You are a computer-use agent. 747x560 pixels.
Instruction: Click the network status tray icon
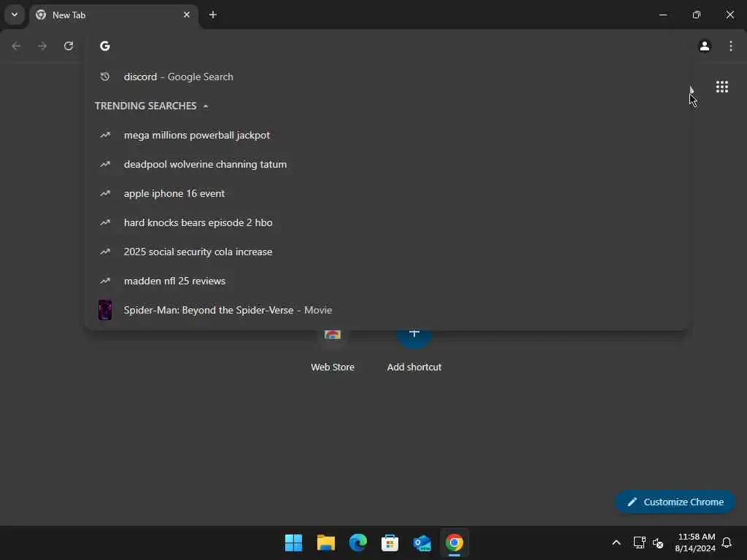pos(639,542)
